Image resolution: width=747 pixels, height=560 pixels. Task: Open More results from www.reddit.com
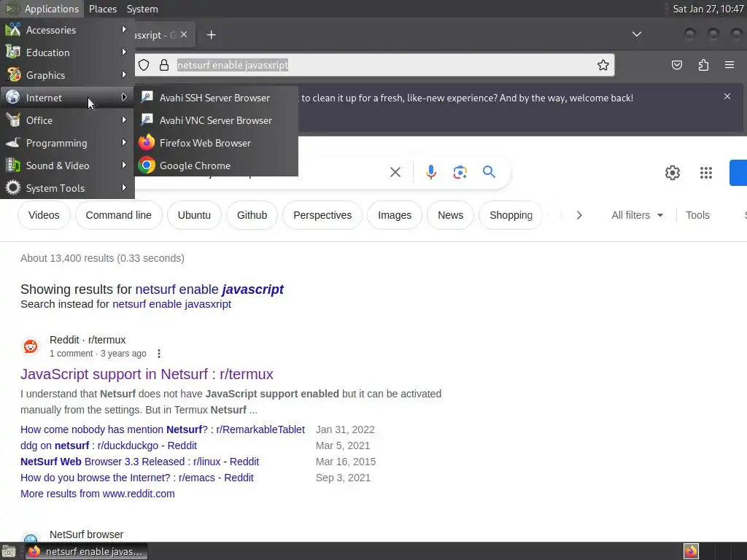click(98, 494)
